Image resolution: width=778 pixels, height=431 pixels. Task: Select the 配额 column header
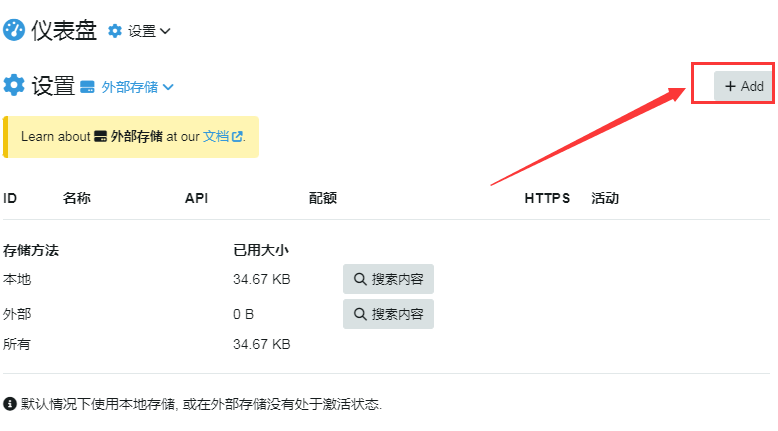pos(323,198)
